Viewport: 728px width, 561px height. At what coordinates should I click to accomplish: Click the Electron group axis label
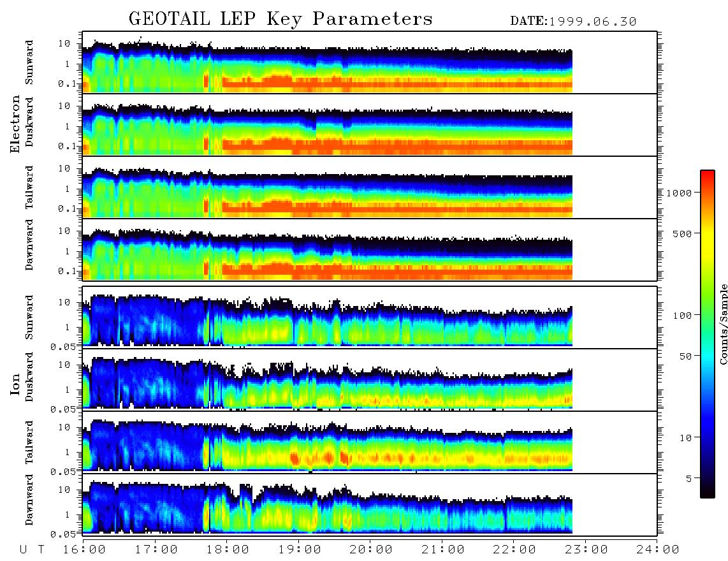pos(15,124)
